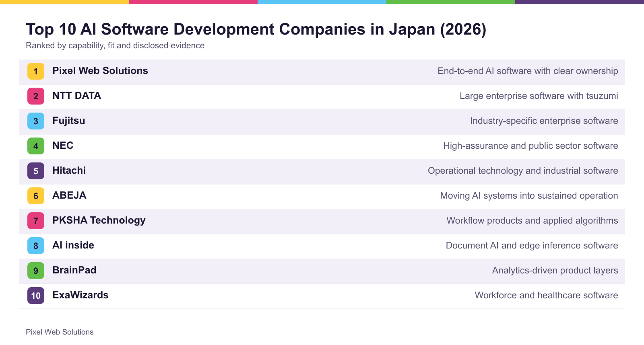
Task: Select the pink rank 2 badge
Action: pyautogui.click(x=36, y=96)
